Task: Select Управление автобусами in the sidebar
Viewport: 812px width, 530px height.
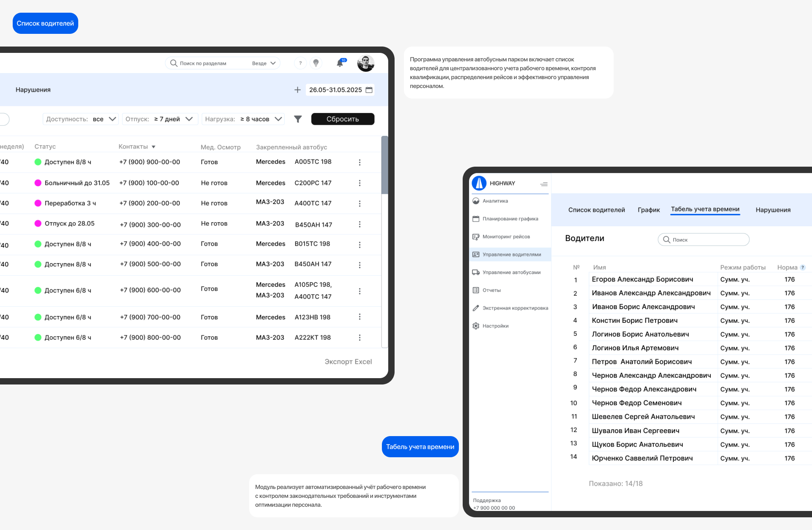Action: coord(509,272)
